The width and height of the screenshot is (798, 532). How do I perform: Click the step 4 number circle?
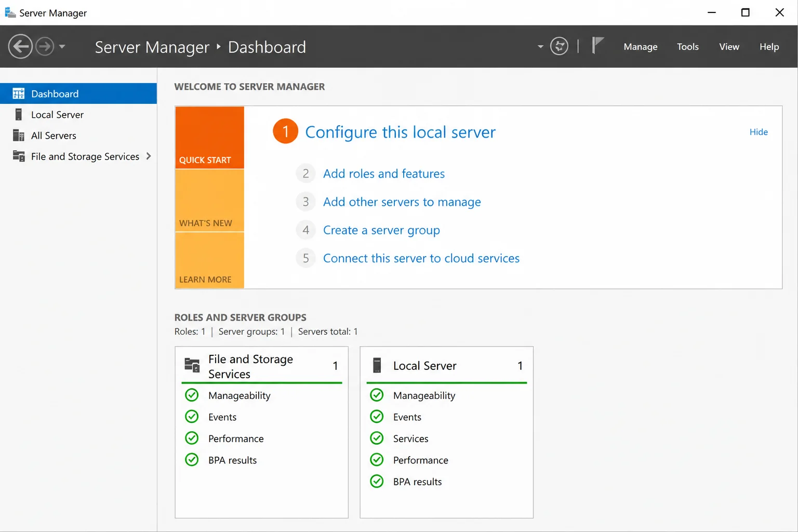[x=305, y=230]
